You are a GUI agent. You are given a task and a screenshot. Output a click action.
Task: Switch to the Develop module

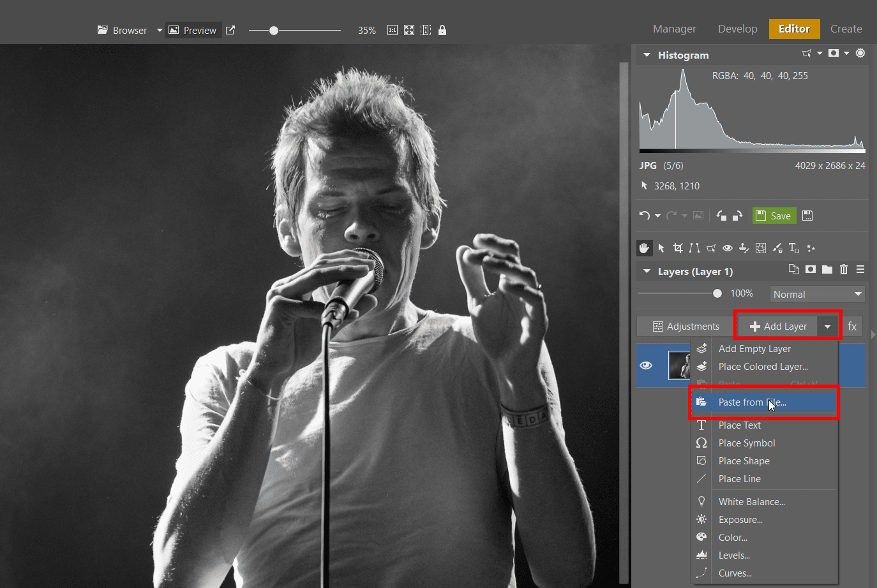pos(737,29)
